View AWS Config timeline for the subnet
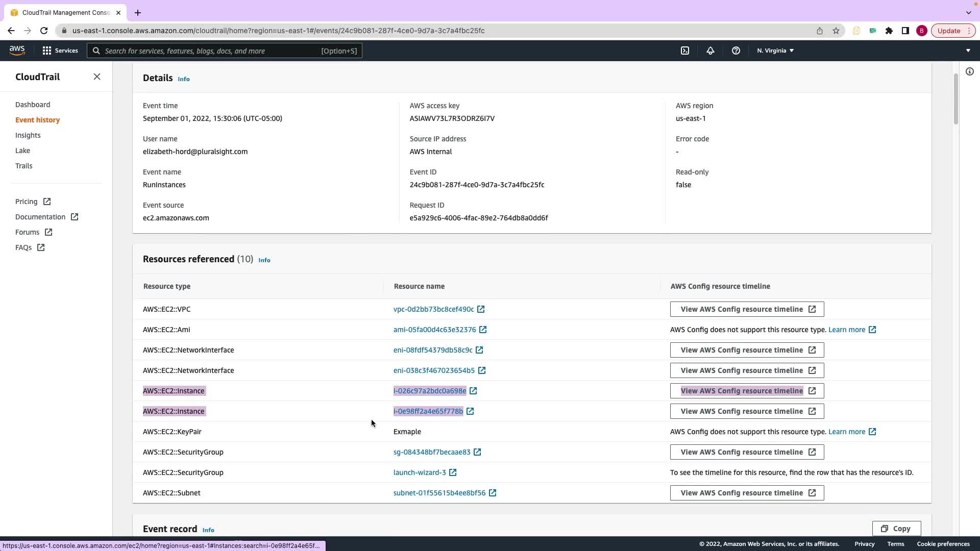The height and width of the screenshot is (551, 980). click(x=747, y=493)
